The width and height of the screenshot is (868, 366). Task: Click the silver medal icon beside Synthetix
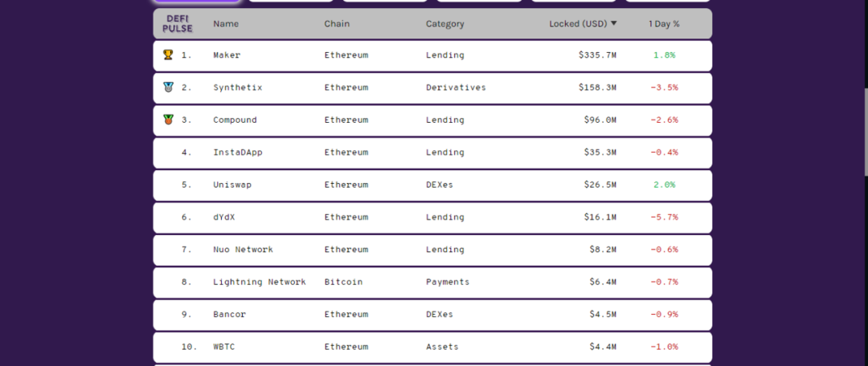[x=168, y=87]
